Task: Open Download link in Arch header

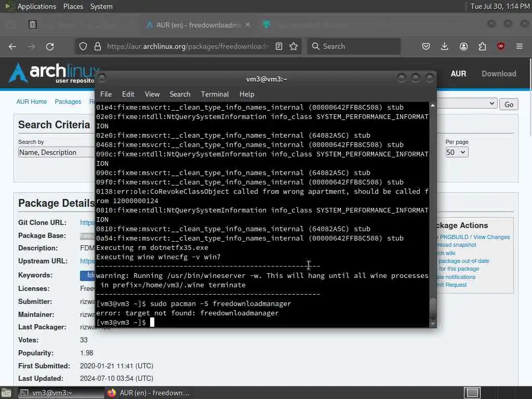Action: 499,74
